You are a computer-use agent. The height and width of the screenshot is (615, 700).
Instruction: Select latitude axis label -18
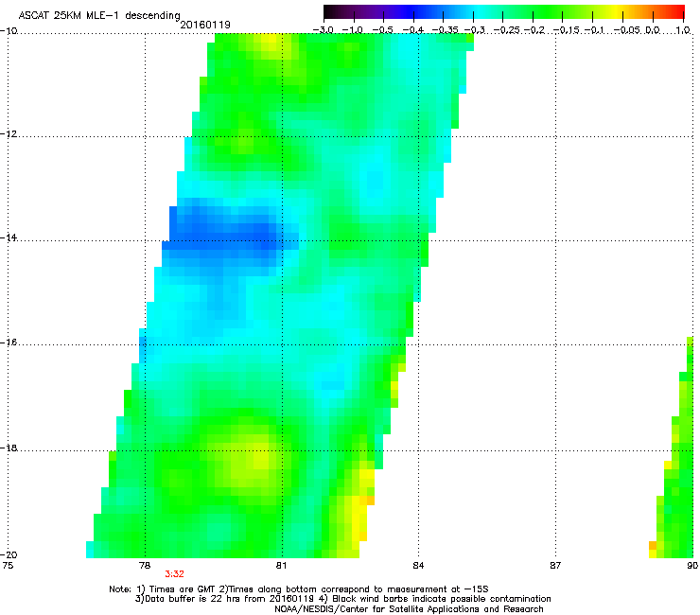coord(9,448)
